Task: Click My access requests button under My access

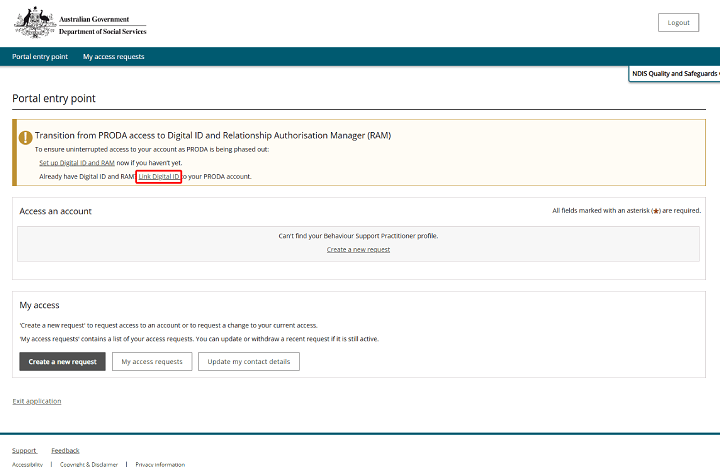Action: (x=151, y=361)
